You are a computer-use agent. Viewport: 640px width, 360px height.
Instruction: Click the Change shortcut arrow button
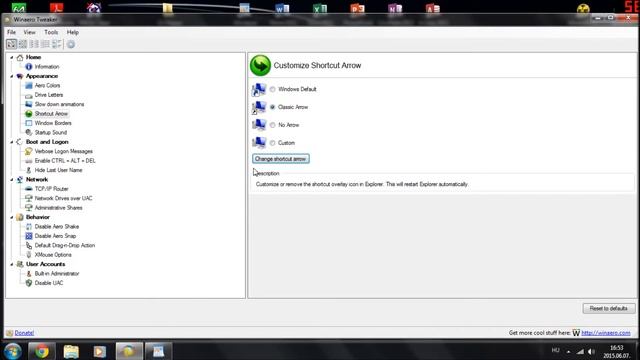281,159
